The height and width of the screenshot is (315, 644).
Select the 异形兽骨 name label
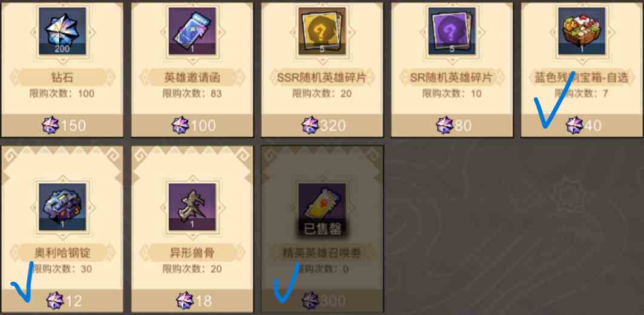coord(192,253)
